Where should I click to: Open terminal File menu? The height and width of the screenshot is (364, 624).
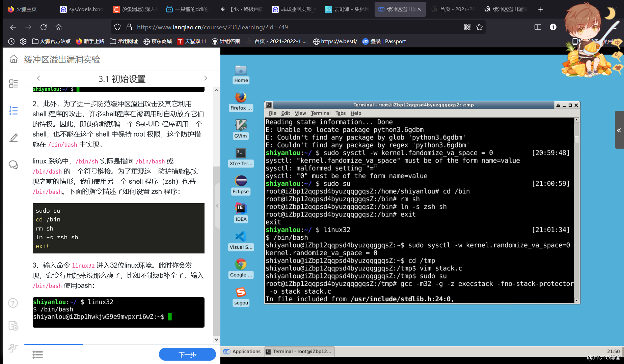[x=272, y=113]
